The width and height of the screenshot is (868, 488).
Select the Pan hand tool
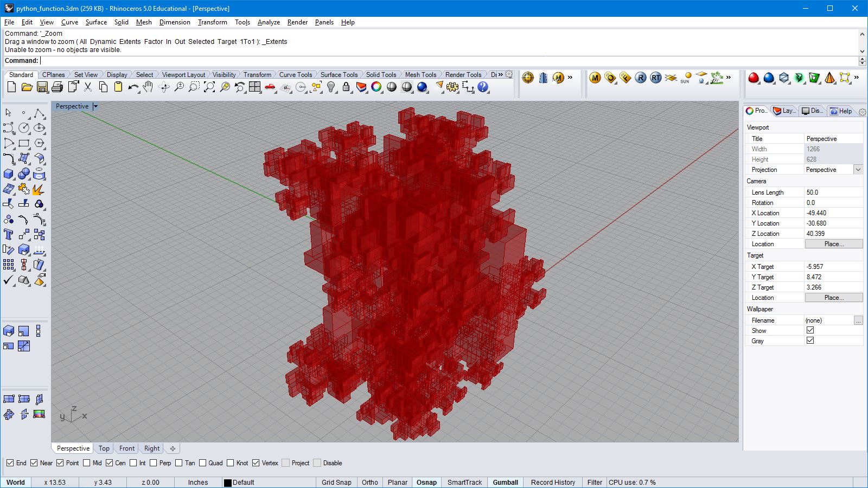148,87
